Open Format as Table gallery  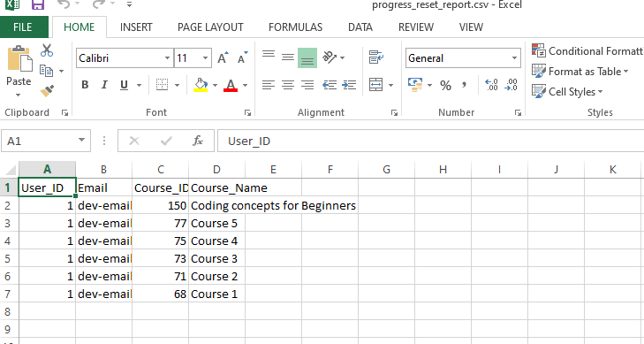pyautogui.click(x=580, y=72)
